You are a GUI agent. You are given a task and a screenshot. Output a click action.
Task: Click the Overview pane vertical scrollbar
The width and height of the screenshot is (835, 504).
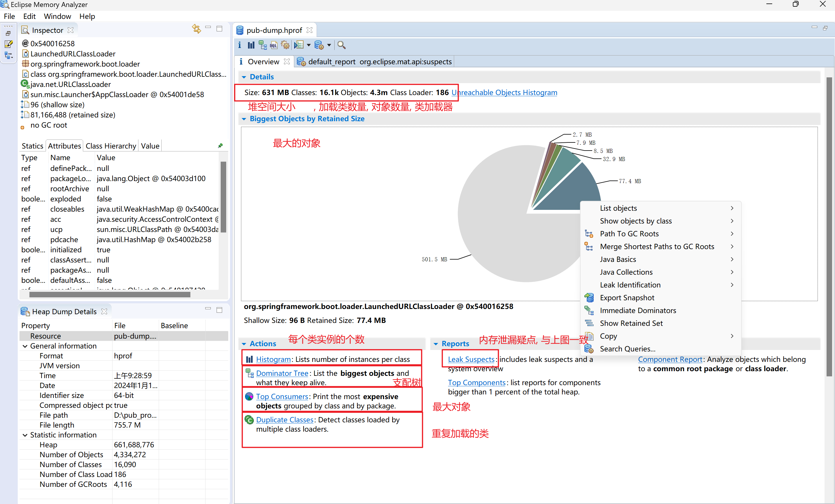tap(829, 227)
